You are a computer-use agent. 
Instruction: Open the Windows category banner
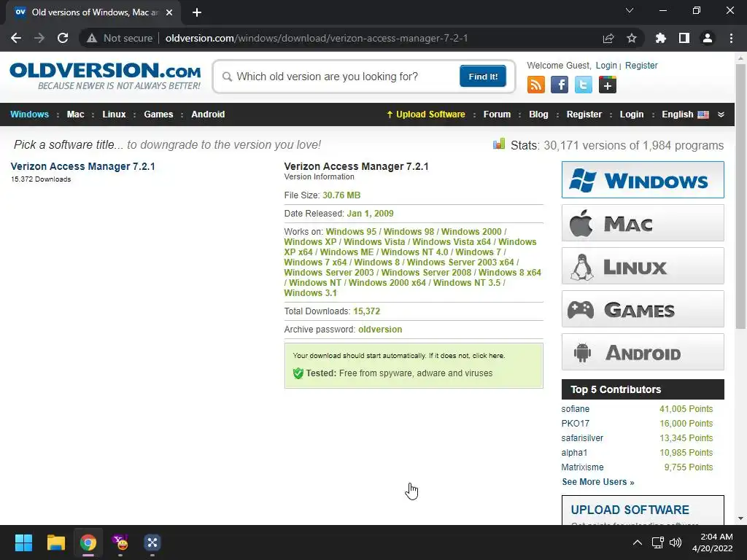643,179
